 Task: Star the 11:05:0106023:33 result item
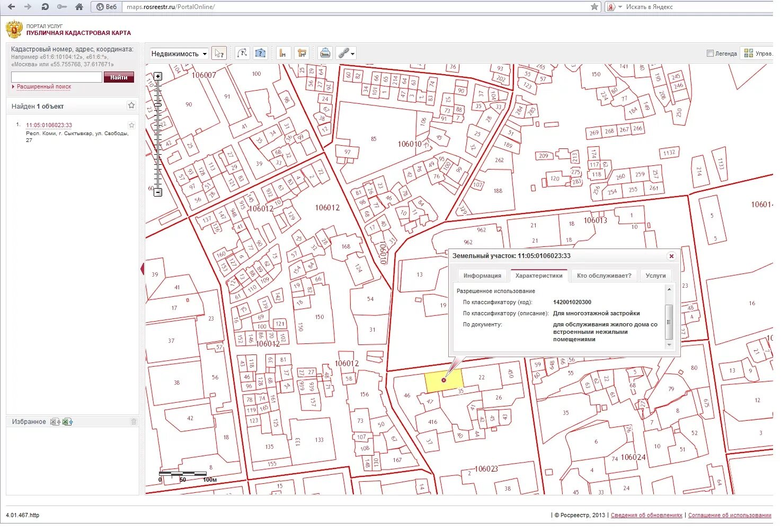point(131,126)
